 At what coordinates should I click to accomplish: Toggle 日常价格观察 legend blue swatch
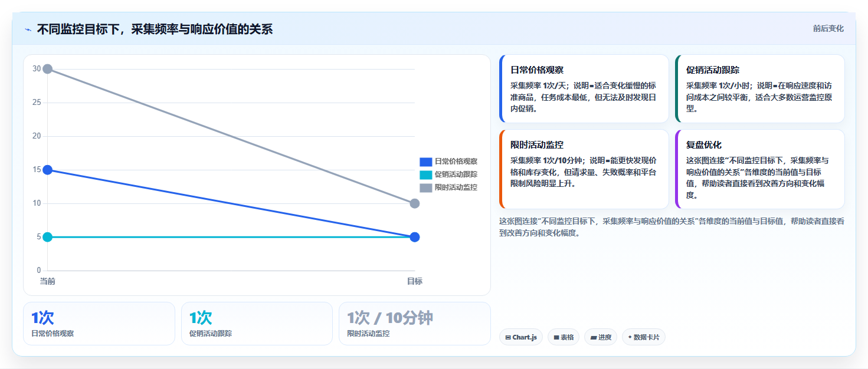tap(426, 162)
